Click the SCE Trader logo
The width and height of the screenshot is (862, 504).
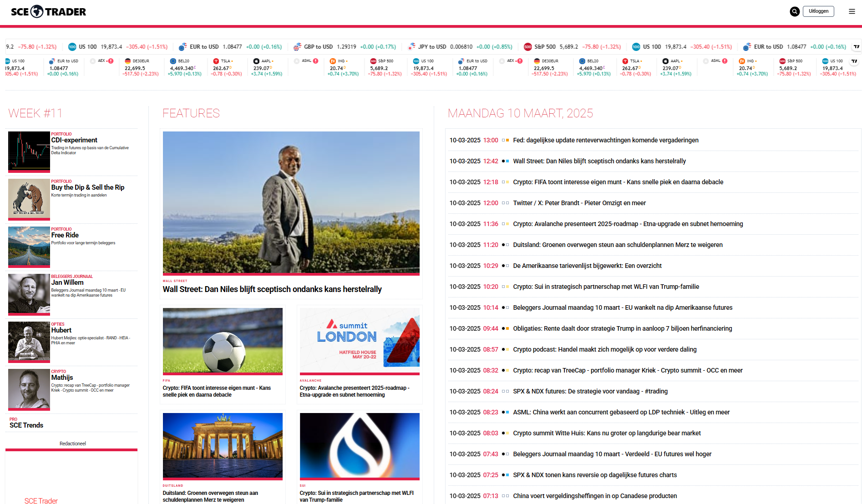tap(48, 12)
